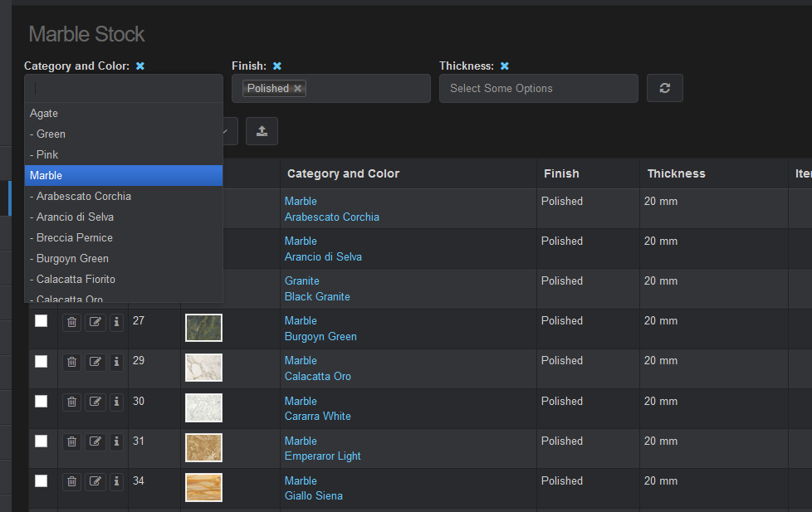Open the Calacatta Oro stock link
The height and width of the screenshot is (512, 812).
tap(318, 376)
